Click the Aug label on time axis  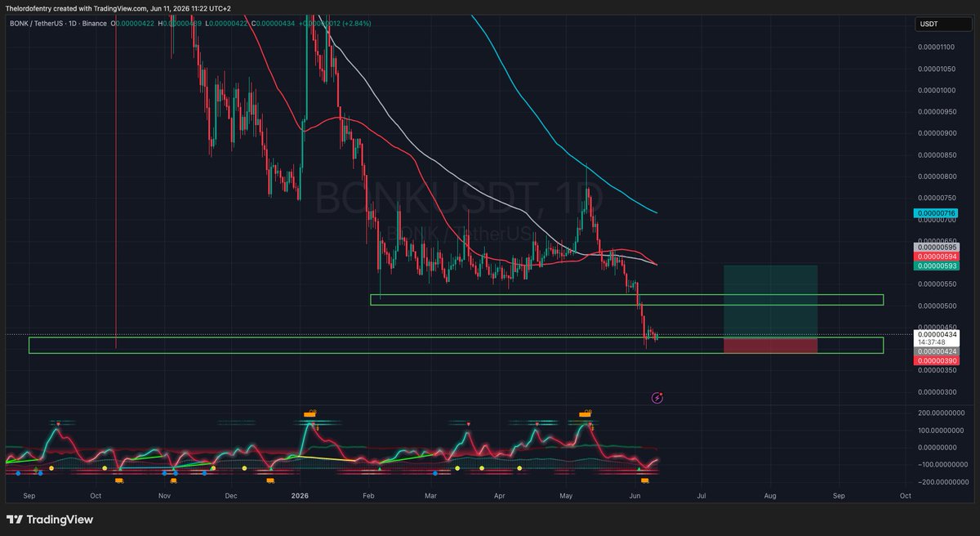click(770, 496)
